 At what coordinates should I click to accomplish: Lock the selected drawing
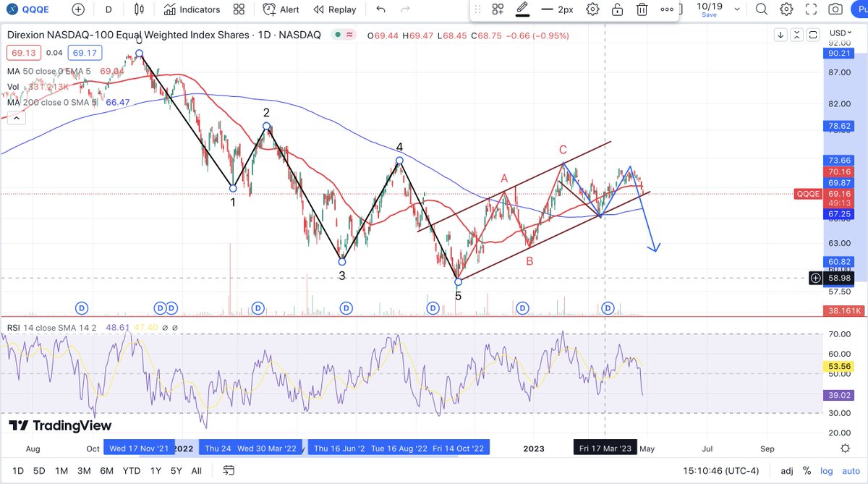[617, 9]
